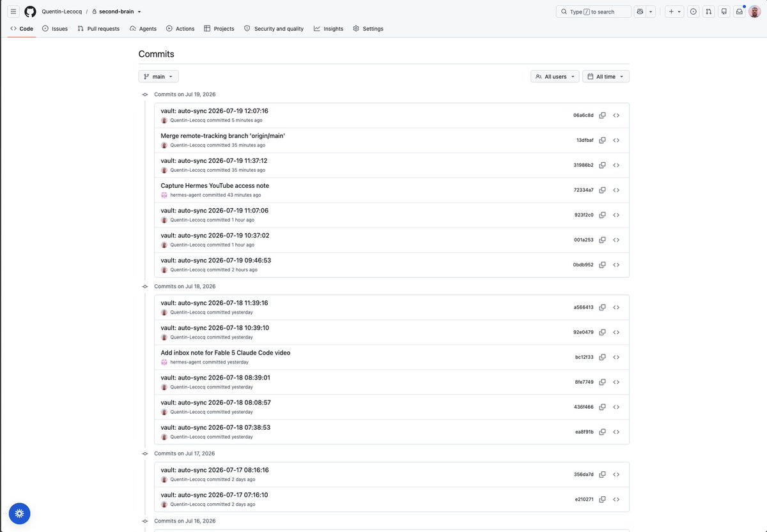Click the search field in header
This screenshot has height=532, width=767.
click(x=594, y=11)
